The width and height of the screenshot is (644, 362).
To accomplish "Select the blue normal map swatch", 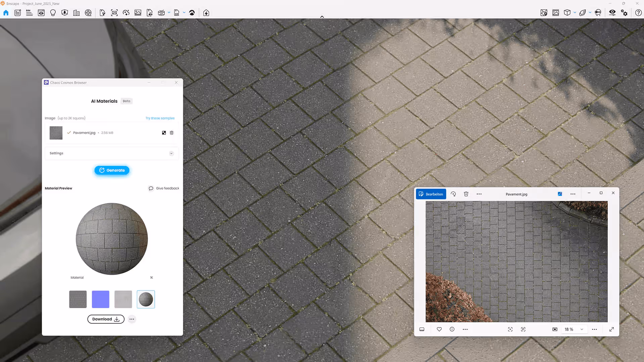I will pos(100,299).
